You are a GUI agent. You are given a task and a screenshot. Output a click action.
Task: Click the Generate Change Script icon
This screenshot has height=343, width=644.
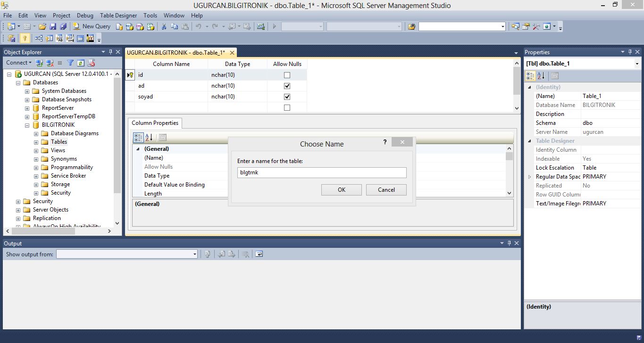coord(11,39)
